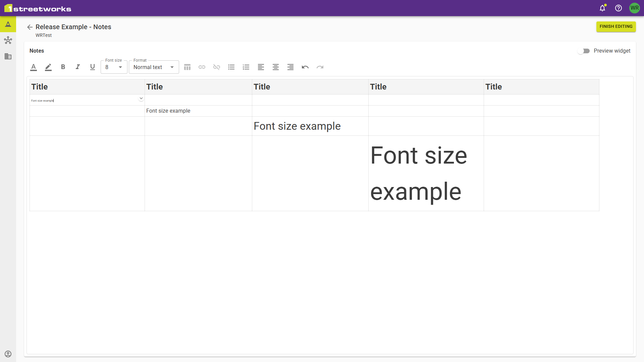Click the smallest 'Font size example' text
The height and width of the screenshot is (362, 644).
point(42,101)
